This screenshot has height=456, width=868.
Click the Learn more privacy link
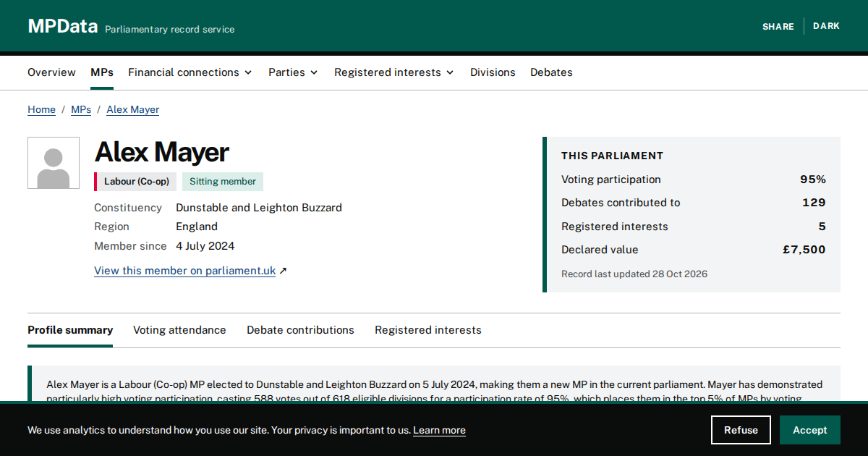[x=439, y=430]
